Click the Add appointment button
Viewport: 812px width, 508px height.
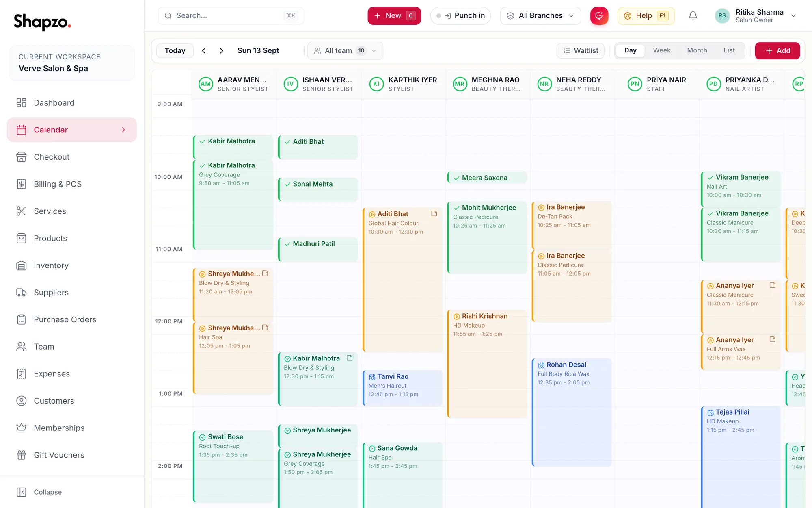pos(777,51)
